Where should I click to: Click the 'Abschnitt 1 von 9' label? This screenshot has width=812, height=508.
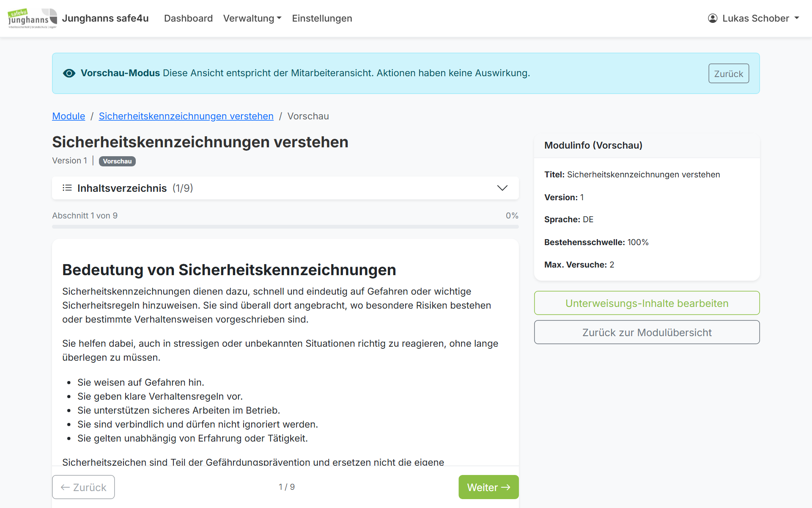click(x=85, y=215)
